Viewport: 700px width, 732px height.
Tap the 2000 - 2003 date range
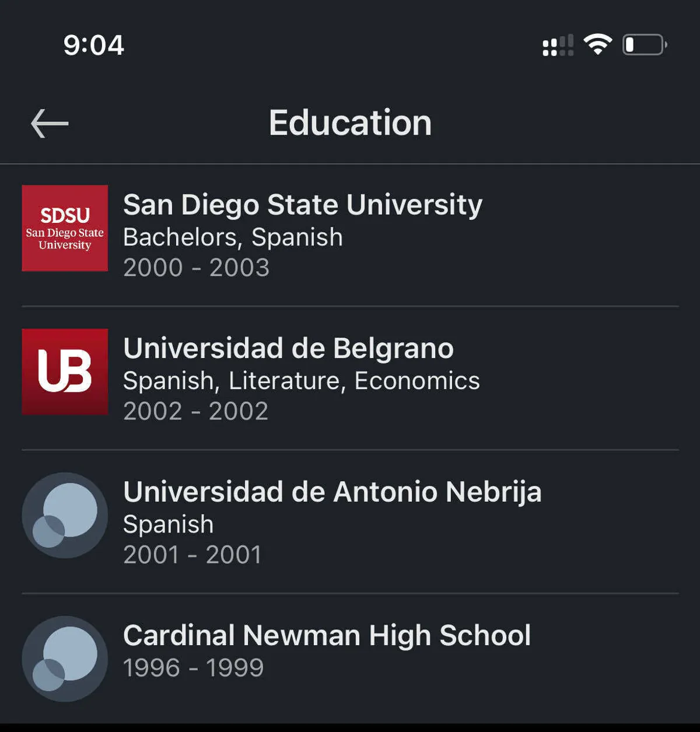[x=196, y=268]
